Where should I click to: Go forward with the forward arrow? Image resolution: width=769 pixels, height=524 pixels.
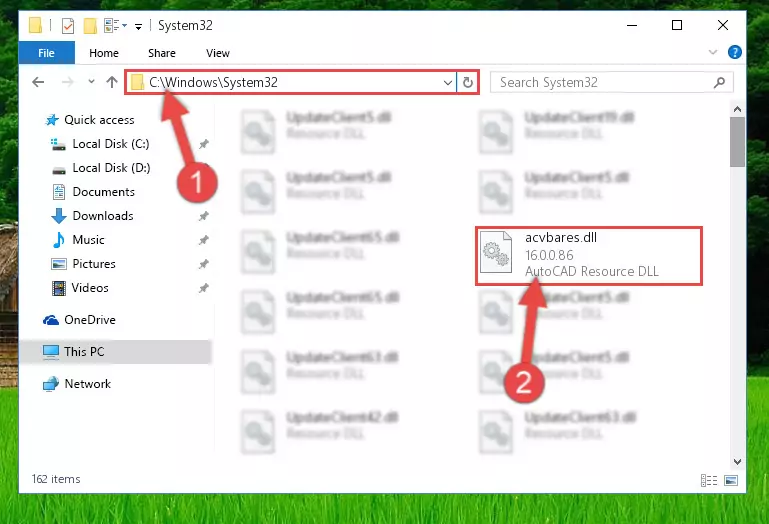[67, 82]
